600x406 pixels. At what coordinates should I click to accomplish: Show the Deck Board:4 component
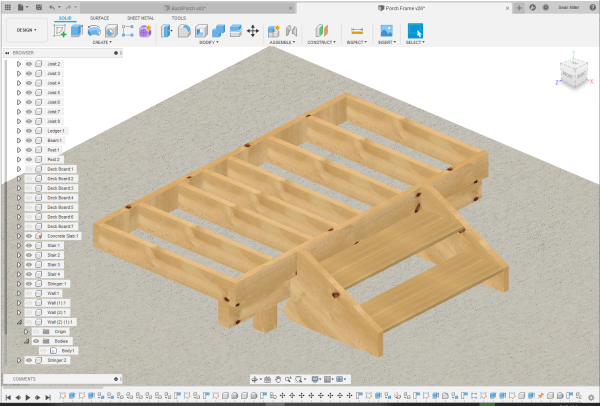click(29, 198)
